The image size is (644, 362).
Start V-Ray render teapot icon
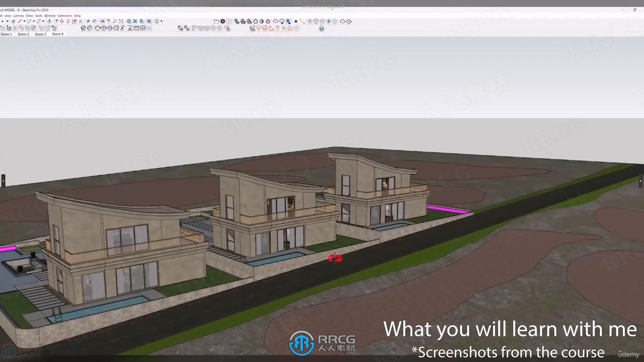point(97,28)
